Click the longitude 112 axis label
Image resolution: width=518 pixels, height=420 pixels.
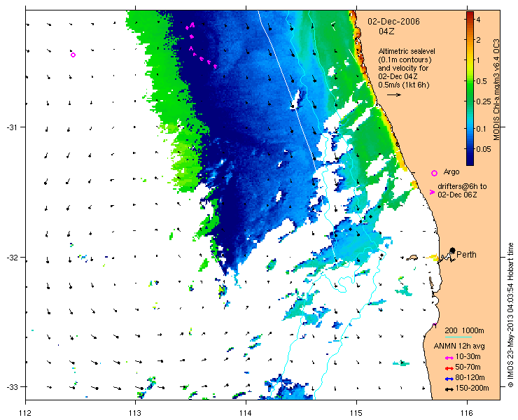pos(25,413)
